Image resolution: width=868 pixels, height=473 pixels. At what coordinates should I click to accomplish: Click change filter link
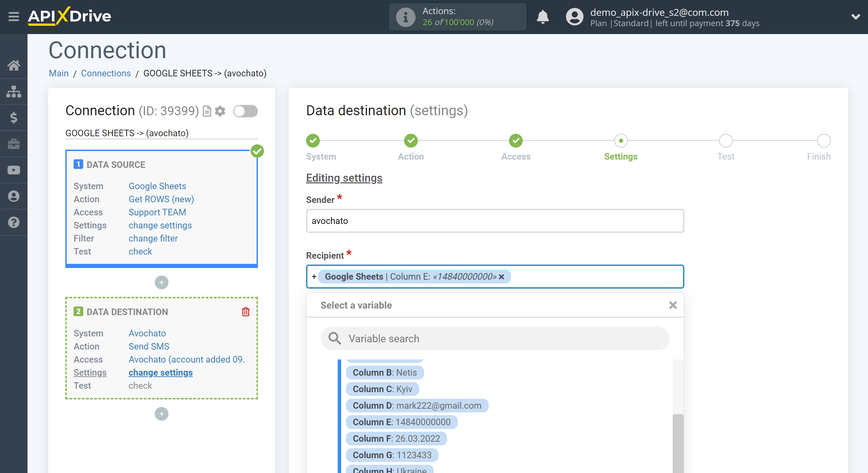(x=153, y=238)
